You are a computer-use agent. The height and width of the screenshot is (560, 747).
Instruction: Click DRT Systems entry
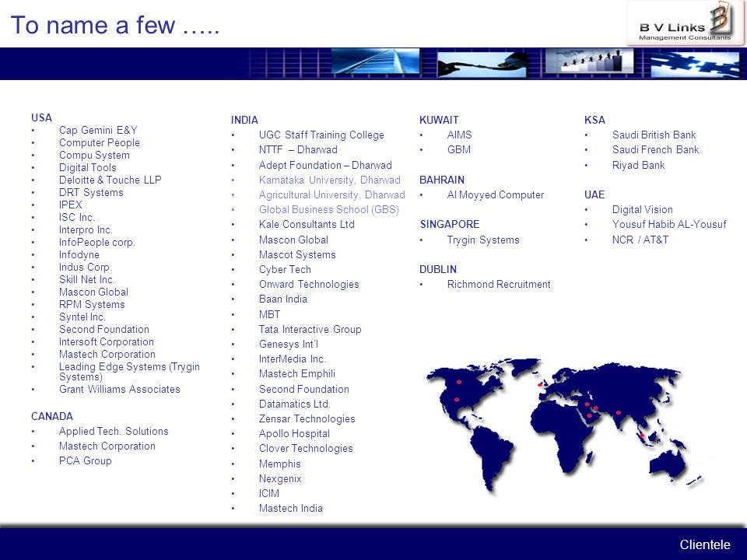(91, 192)
